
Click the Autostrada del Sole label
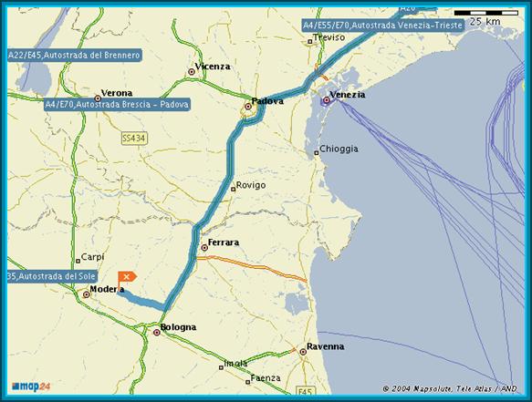tap(52, 276)
